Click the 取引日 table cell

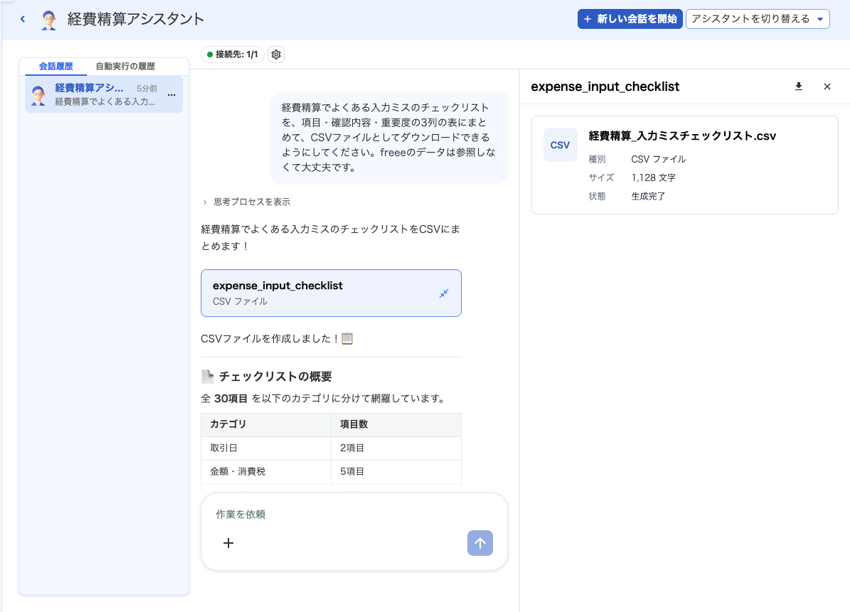(266, 448)
